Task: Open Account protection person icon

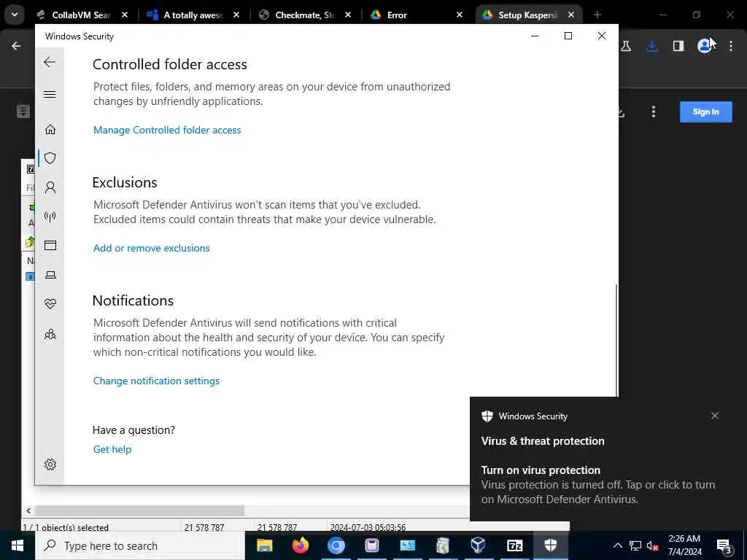Action: (50, 187)
